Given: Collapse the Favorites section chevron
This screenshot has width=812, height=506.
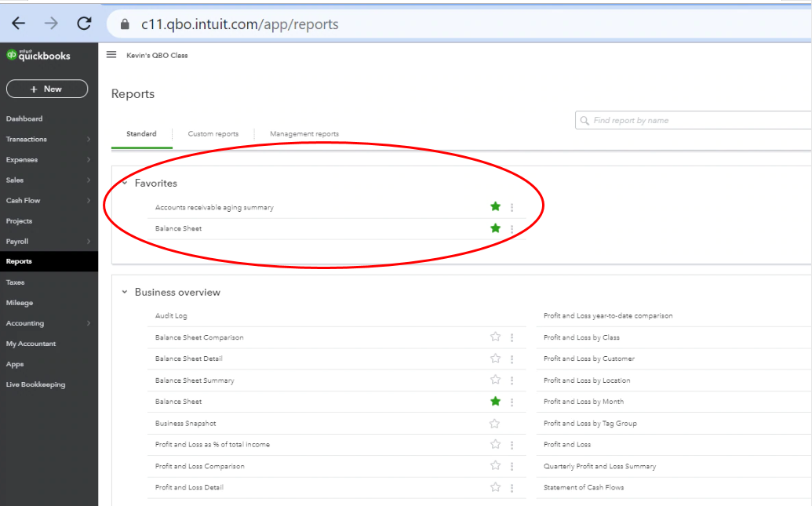Looking at the screenshot, I should [x=125, y=183].
